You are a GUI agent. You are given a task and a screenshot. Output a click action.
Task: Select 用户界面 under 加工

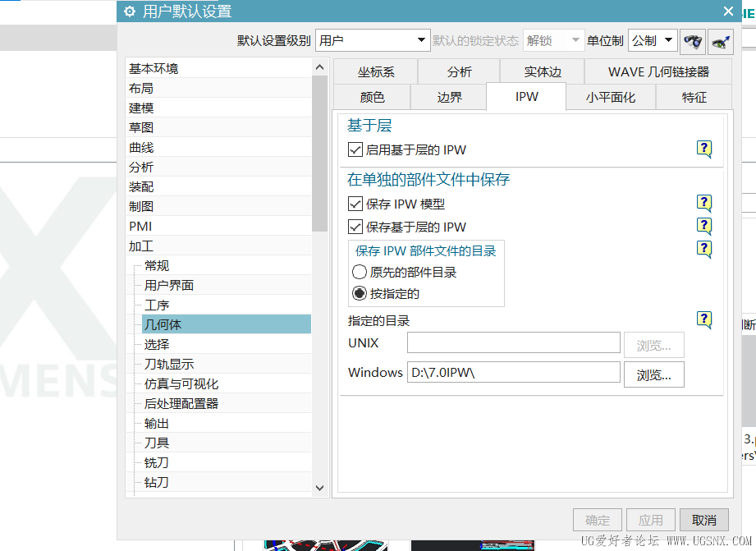point(227,285)
